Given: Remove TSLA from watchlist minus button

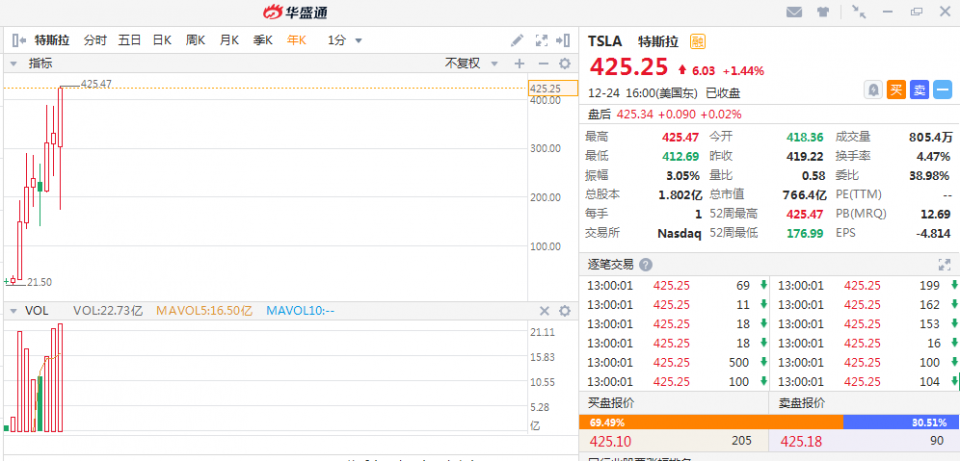Looking at the screenshot, I should coord(942,90).
